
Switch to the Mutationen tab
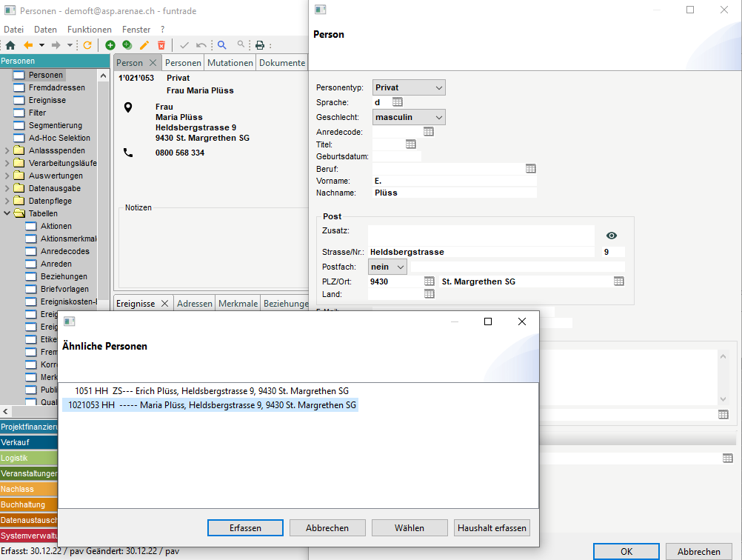tap(230, 63)
